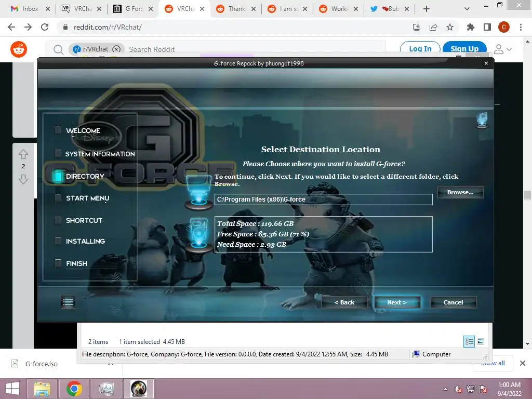Click Chrome address bar URL
The image size is (532, 399).
point(108,27)
